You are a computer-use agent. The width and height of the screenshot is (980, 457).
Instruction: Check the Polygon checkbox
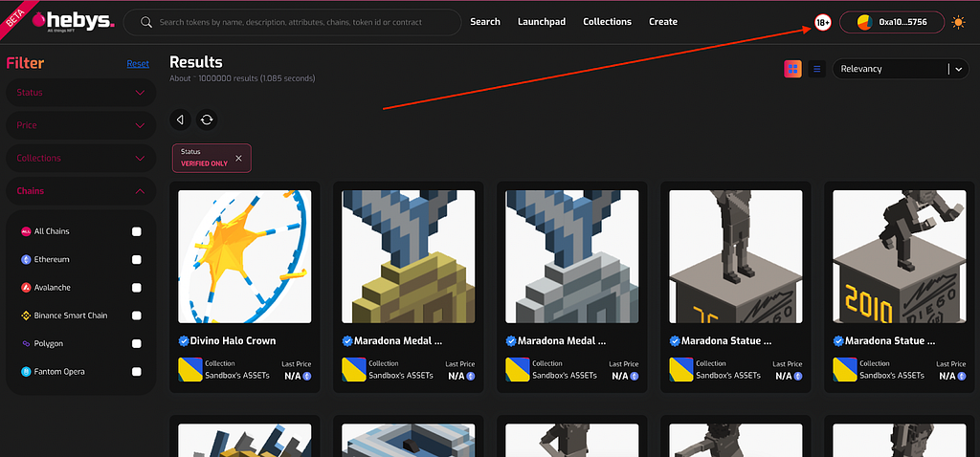pyautogui.click(x=136, y=344)
